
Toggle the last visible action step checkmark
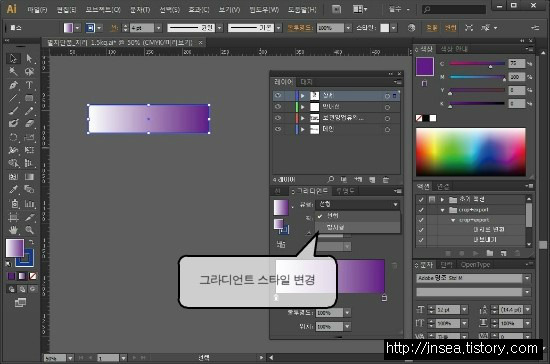tap(421, 240)
